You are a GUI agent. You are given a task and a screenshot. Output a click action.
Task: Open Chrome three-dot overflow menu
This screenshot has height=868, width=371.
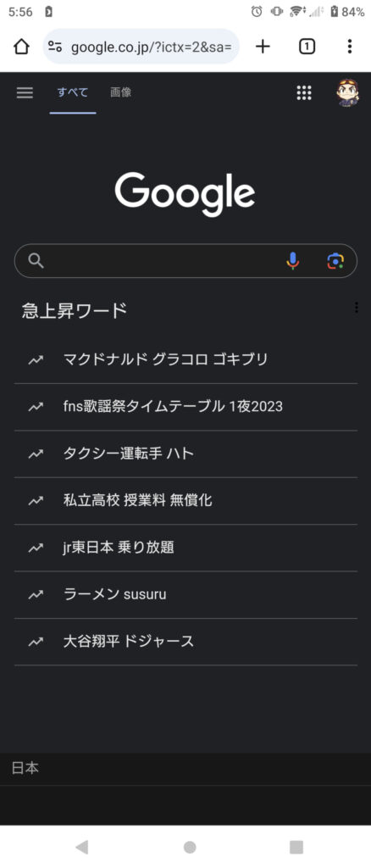click(350, 47)
